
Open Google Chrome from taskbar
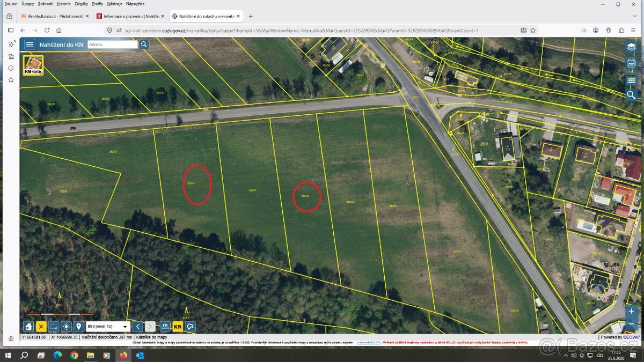pos(74,355)
